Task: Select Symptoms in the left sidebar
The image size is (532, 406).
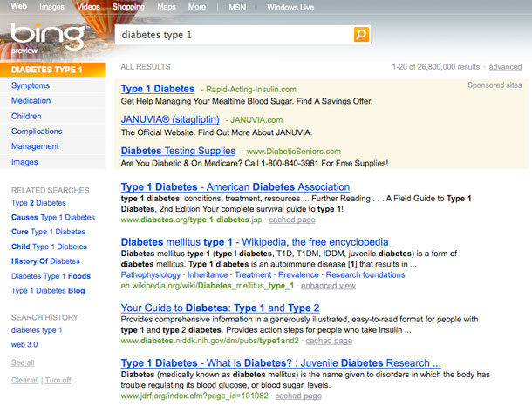Action: click(x=31, y=85)
